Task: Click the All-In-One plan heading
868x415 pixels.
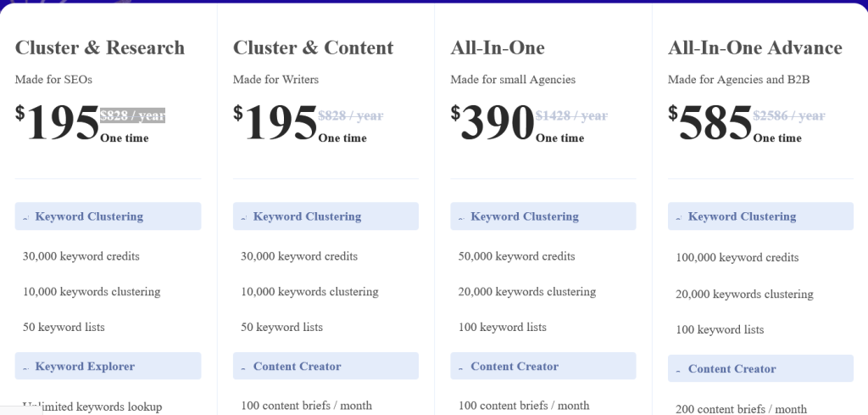Action: click(498, 48)
